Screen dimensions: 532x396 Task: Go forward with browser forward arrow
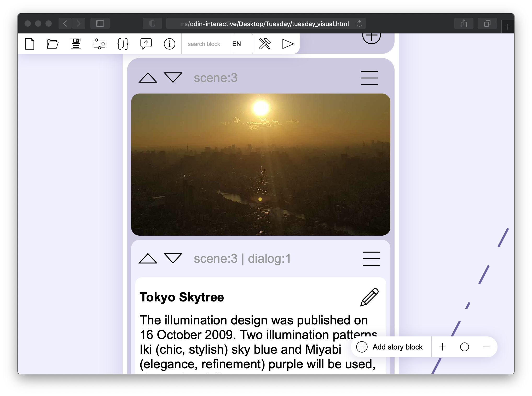(x=79, y=24)
